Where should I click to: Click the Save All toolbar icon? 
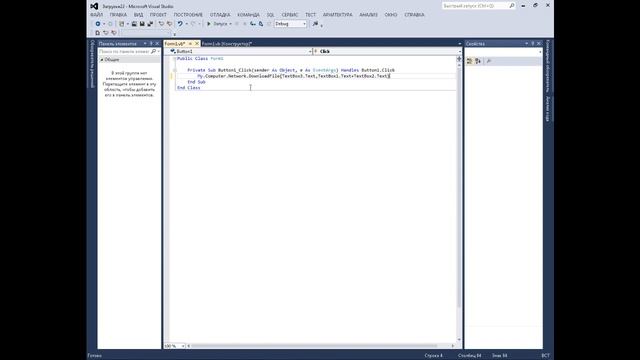point(150,24)
